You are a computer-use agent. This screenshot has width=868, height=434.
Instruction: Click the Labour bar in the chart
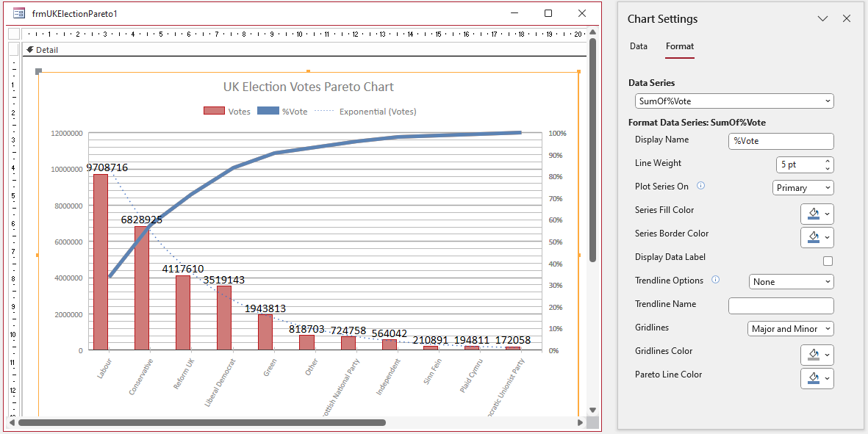[x=101, y=262]
